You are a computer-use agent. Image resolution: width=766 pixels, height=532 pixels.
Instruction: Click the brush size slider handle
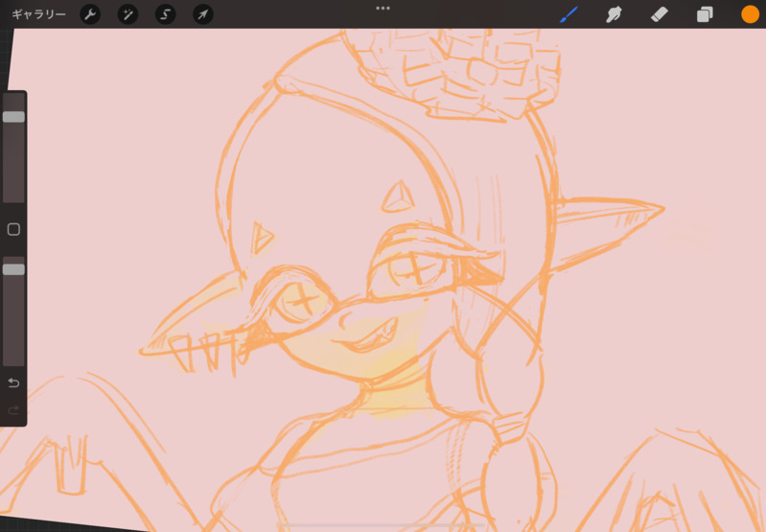(x=13, y=117)
